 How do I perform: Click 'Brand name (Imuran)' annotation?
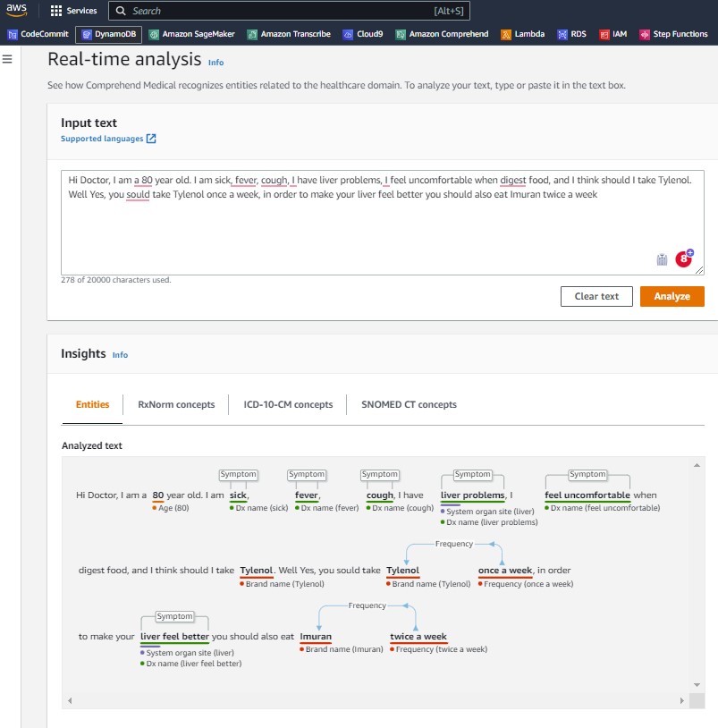coord(342,649)
